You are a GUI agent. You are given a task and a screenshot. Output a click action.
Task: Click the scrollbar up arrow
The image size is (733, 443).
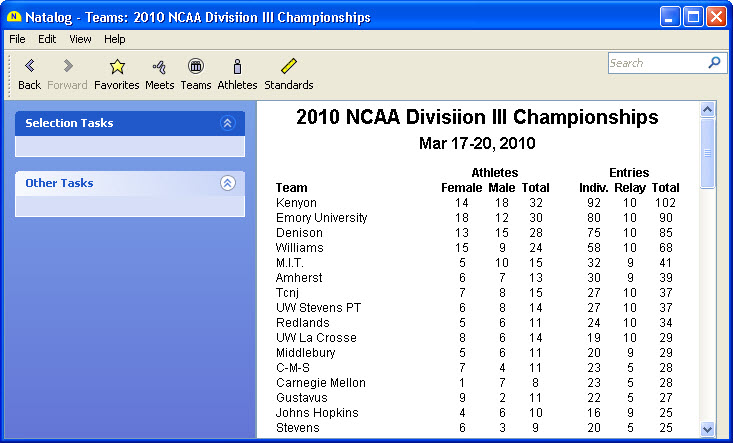pyautogui.click(x=708, y=109)
